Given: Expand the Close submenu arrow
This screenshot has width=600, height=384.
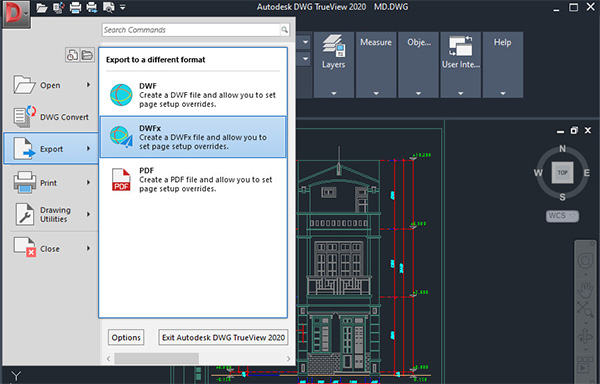Looking at the screenshot, I should [x=88, y=248].
